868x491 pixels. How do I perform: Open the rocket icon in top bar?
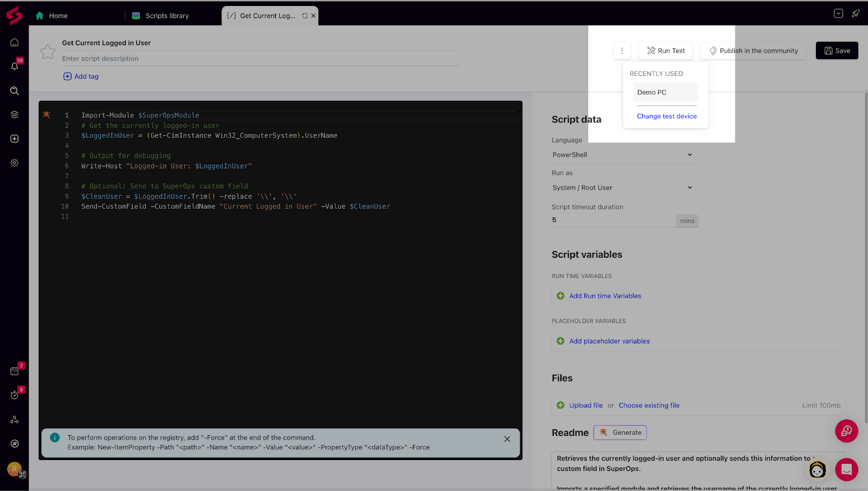tap(856, 14)
